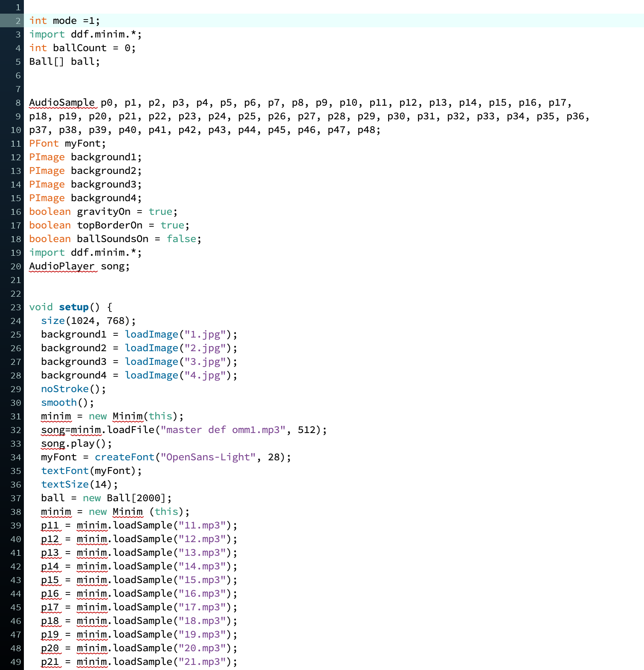Click 'ball = new Ball[2000];' line
Image resolution: width=644 pixels, height=670 pixels.
(x=106, y=498)
